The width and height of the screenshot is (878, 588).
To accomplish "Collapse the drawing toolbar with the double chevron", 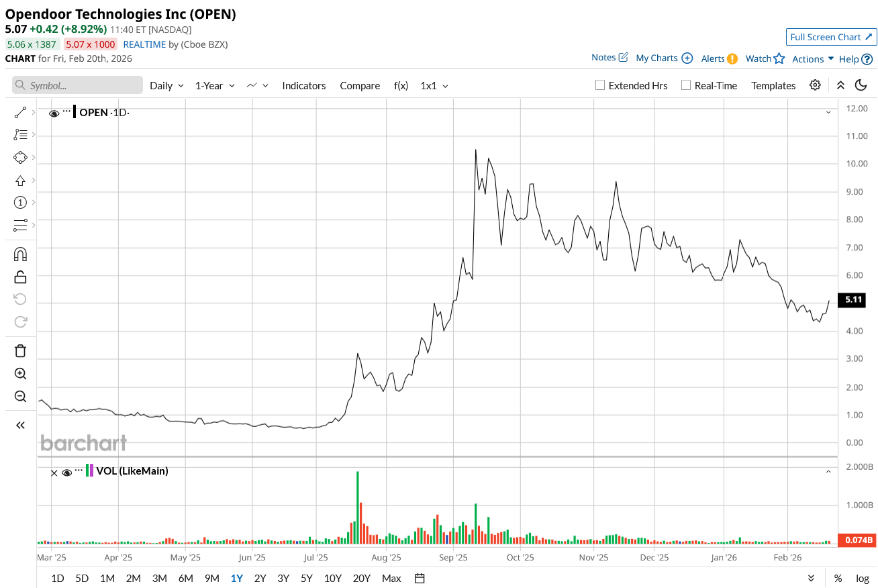I will click(x=20, y=425).
